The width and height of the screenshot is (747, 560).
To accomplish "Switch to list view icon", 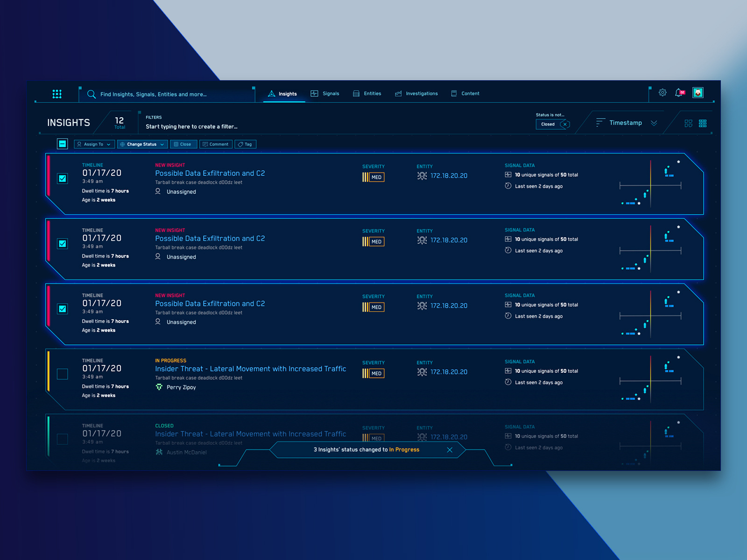I will [704, 123].
